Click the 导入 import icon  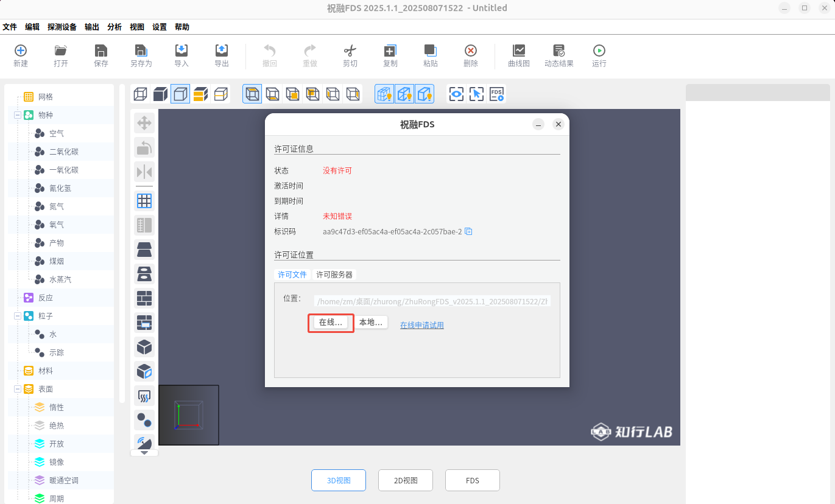(181, 51)
